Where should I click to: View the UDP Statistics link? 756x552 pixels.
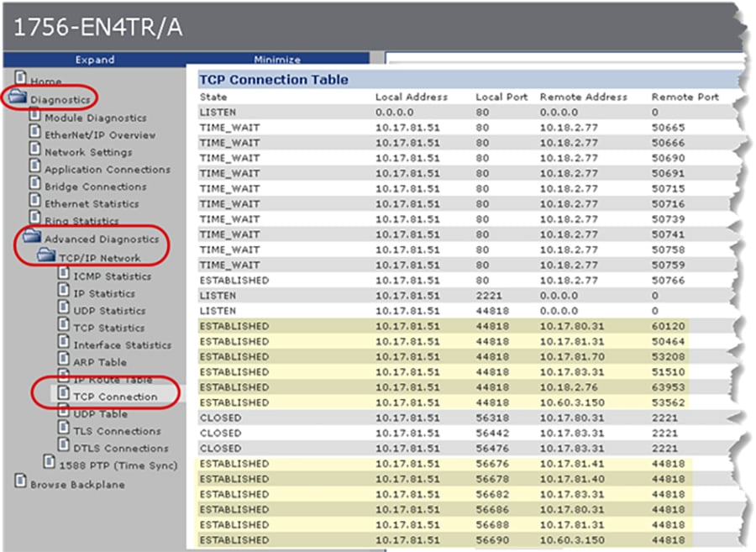(109, 311)
